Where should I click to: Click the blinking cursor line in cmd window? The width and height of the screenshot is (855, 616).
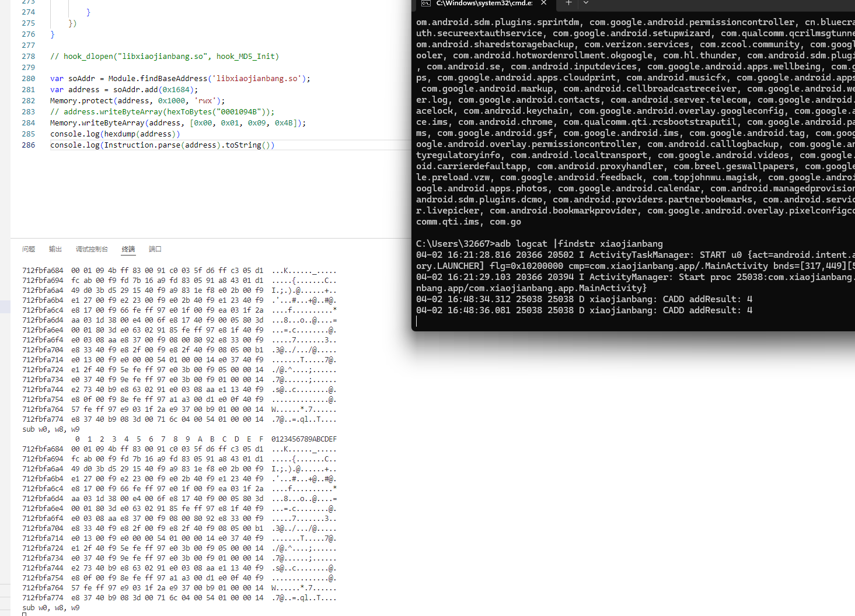point(417,321)
